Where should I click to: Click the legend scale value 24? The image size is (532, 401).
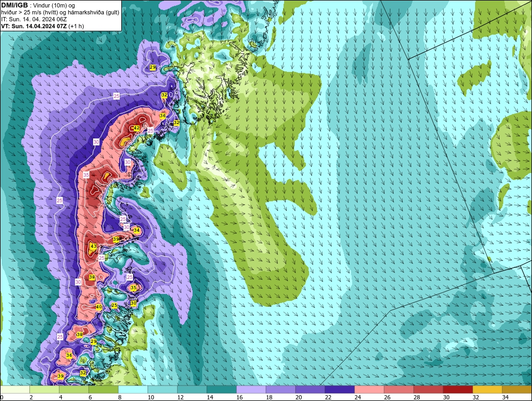[358, 397]
